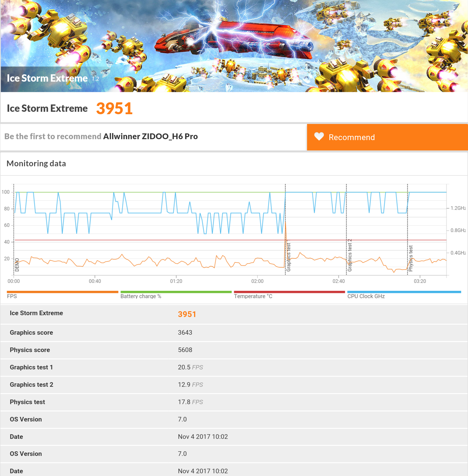468x476 pixels.
Task: Select the Physics score row
Action: pos(234,350)
